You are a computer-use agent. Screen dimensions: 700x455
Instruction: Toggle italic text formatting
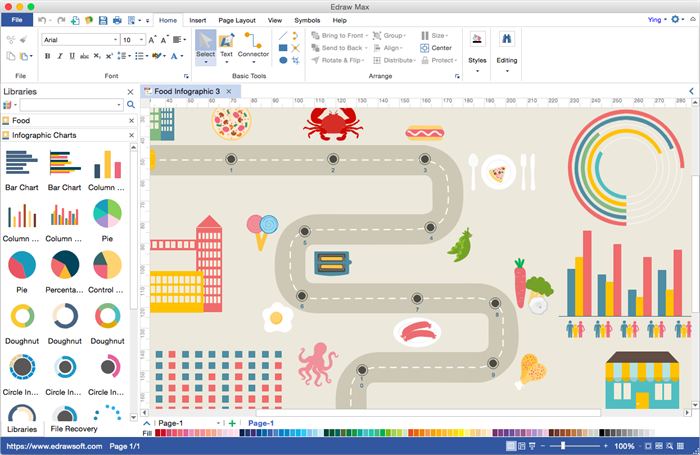61,57
